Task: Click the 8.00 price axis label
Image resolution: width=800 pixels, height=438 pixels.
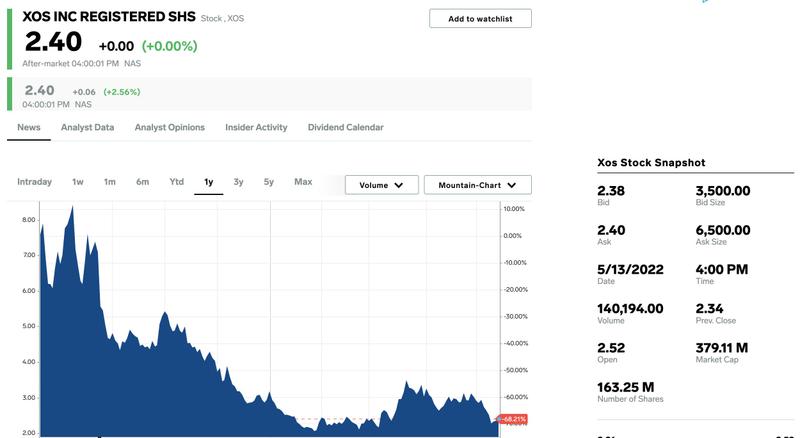Action: tap(29, 220)
